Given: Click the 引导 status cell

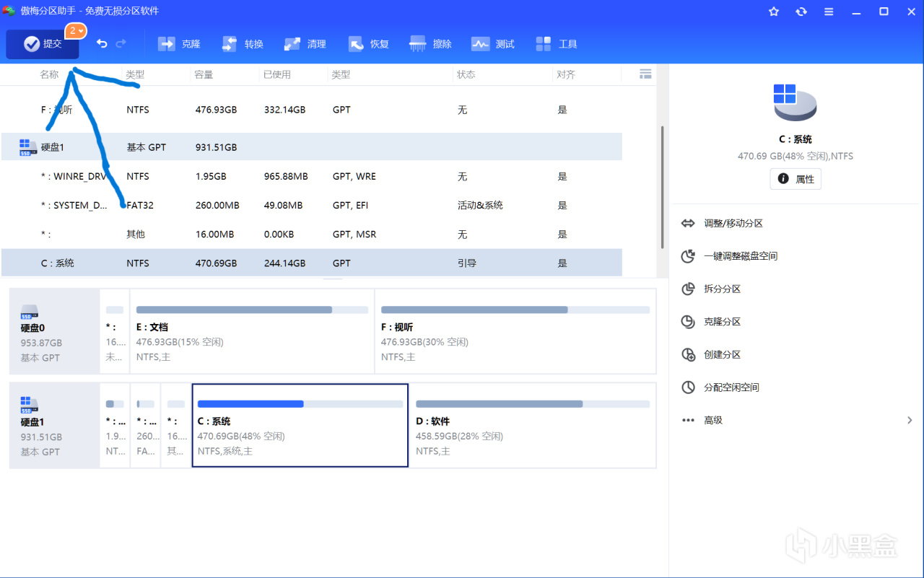Looking at the screenshot, I should 466,263.
